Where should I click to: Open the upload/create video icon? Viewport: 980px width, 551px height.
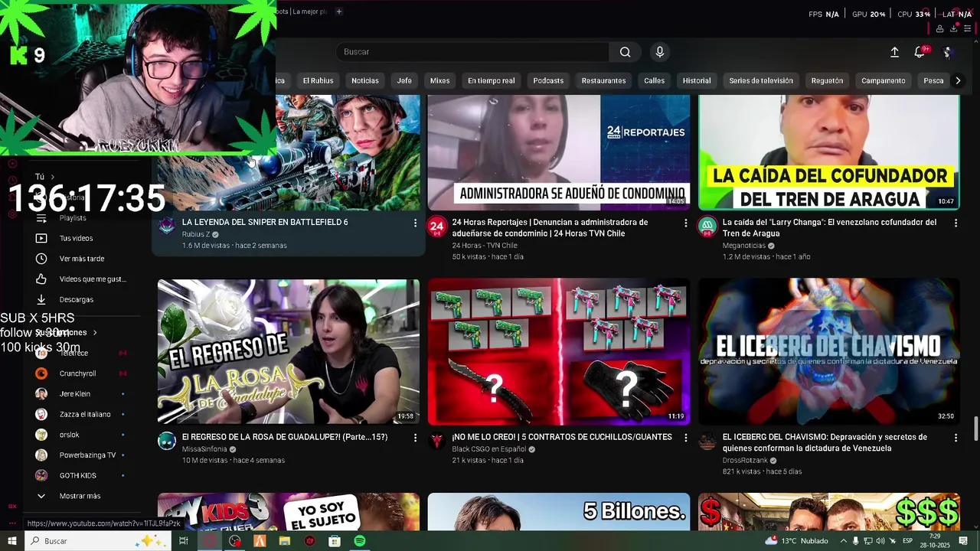pos(894,52)
